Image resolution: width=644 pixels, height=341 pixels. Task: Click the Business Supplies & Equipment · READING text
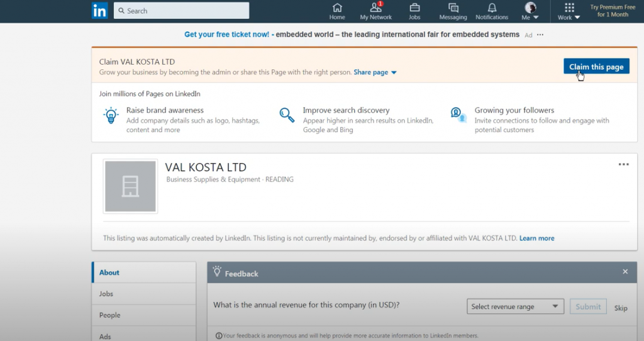coord(230,179)
